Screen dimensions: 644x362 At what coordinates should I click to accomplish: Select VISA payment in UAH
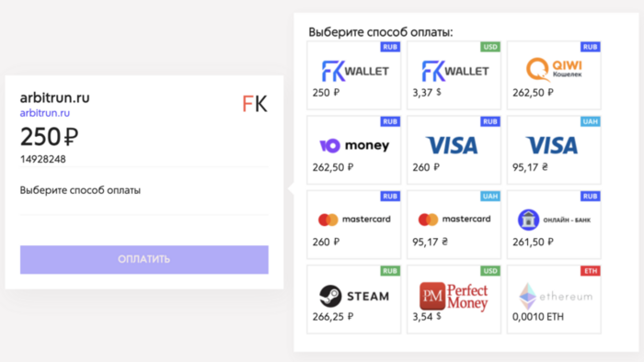click(554, 150)
